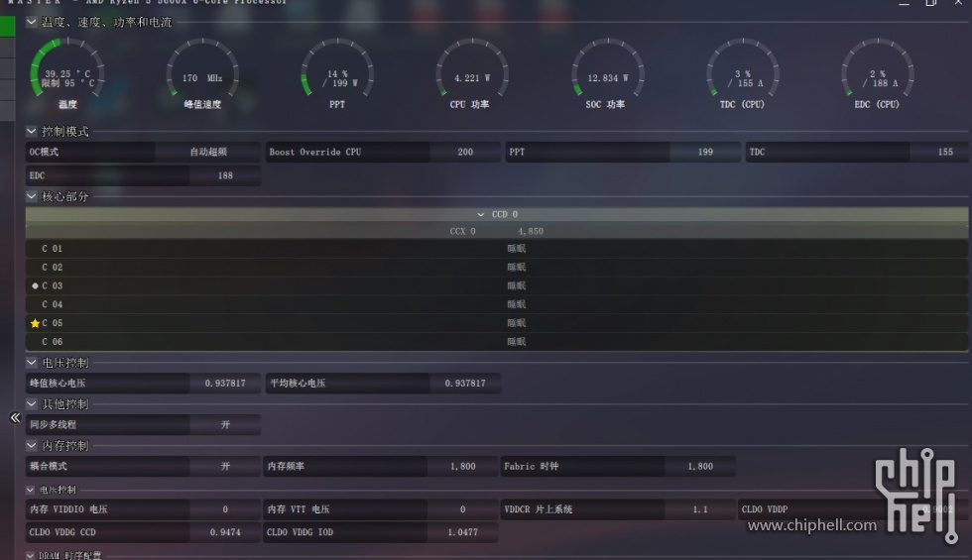Collapse the 其他控制 section

coord(31,404)
